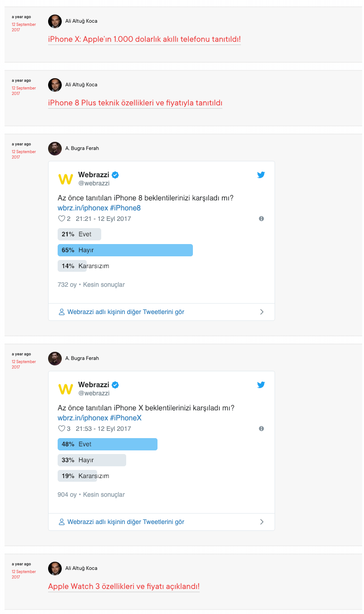The height and width of the screenshot is (614, 364).
Task: Click the info icon on the iPhone 8 tweet
Action: [261, 219]
